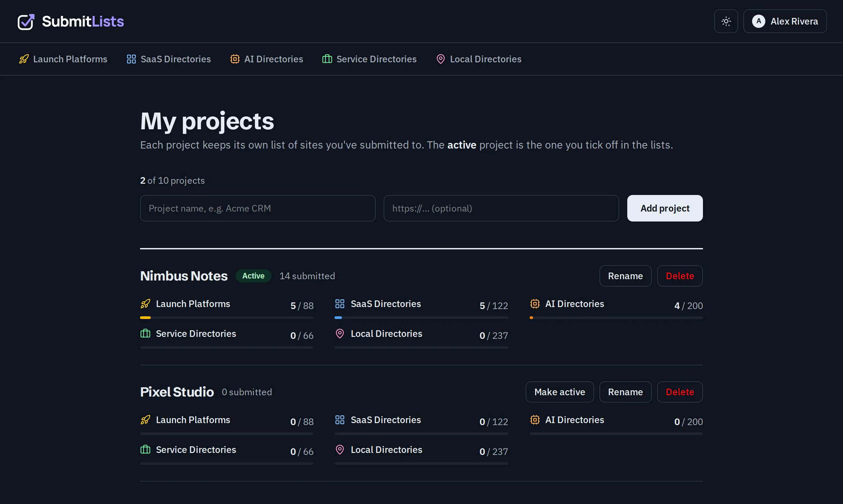
Task: Click the briefcase icon in the top navigation
Action: click(x=327, y=59)
